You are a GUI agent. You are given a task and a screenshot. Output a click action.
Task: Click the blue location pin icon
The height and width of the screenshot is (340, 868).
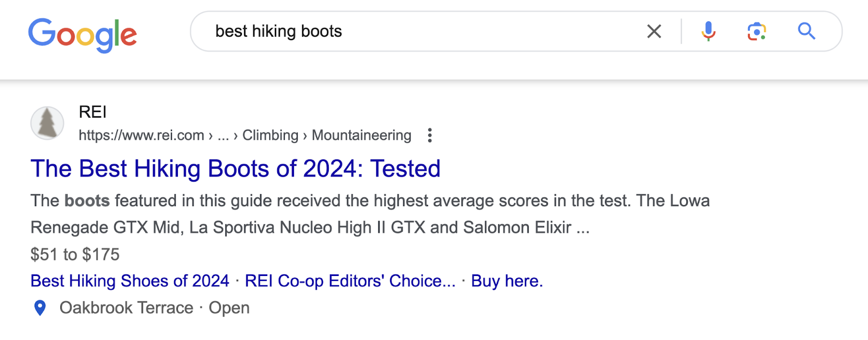(x=40, y=307)
